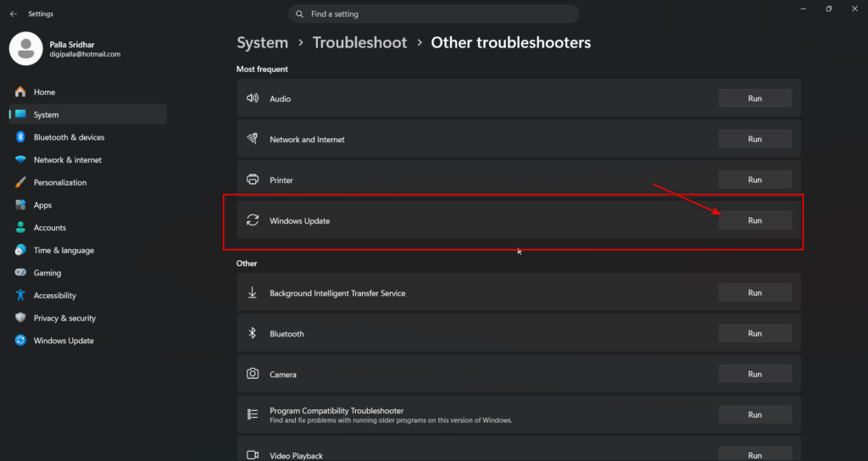Click the Accounts person icon
868x461 pixels.
[x=20, y=227]
